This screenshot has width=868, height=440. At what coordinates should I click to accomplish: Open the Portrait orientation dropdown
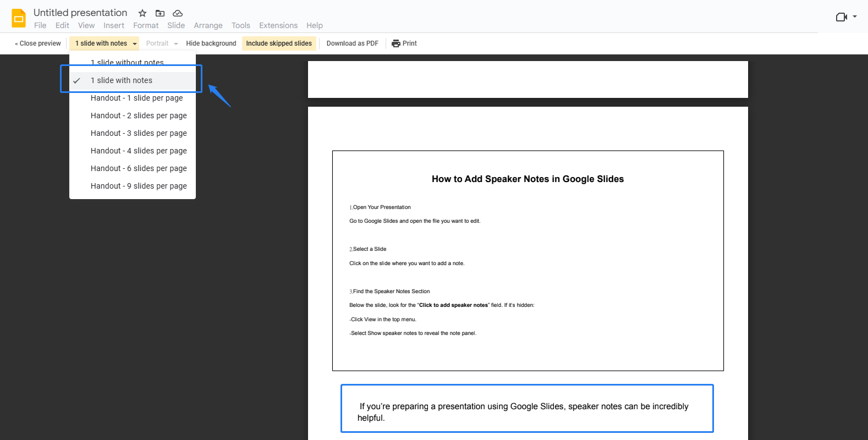(x=162, y=43)
